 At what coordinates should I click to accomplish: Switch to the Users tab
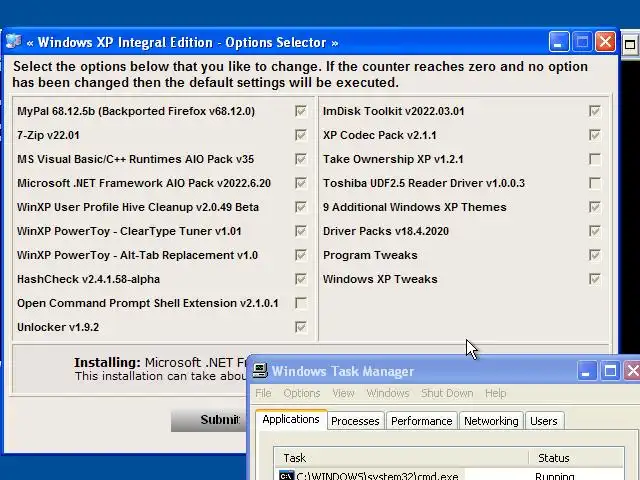[544, 421]
